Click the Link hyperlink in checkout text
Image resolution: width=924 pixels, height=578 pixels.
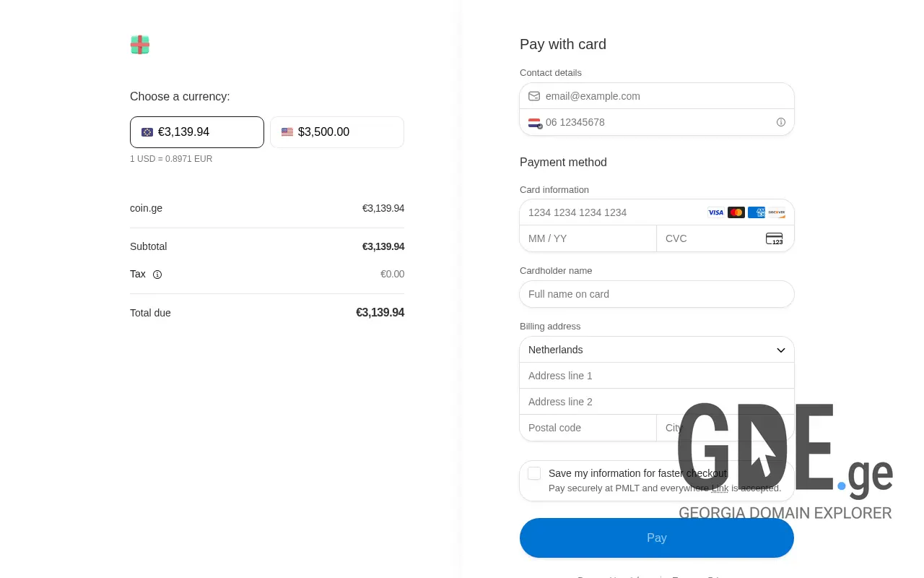[719, 488]
